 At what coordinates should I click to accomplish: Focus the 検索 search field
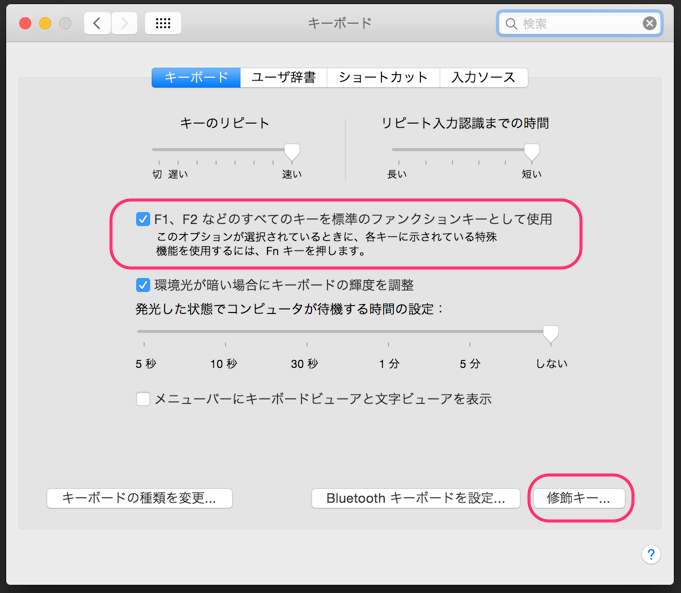click(579, 23)
